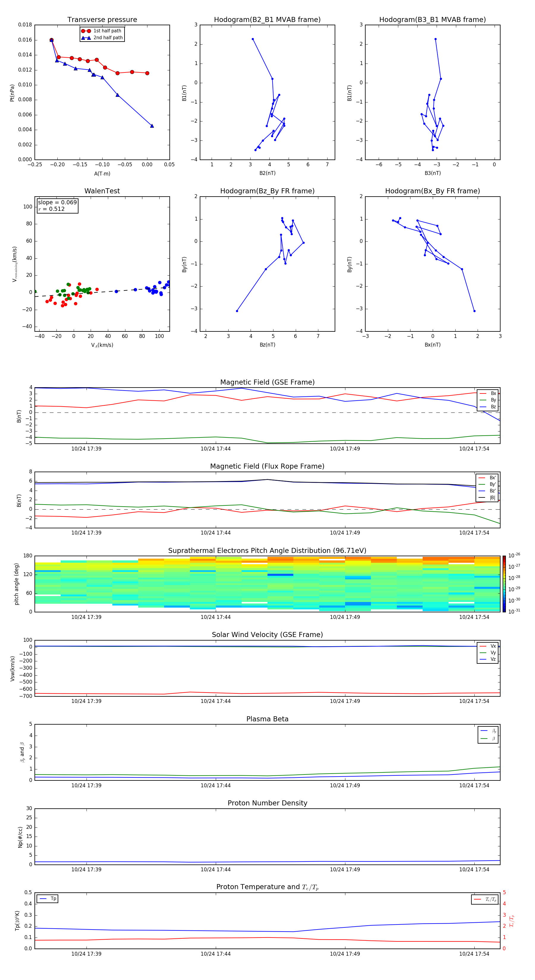This screenshot has width=535, height=980.
Task: Click the lowest point in Bx_By FR hodogram
Action: (x=474, y=311)
